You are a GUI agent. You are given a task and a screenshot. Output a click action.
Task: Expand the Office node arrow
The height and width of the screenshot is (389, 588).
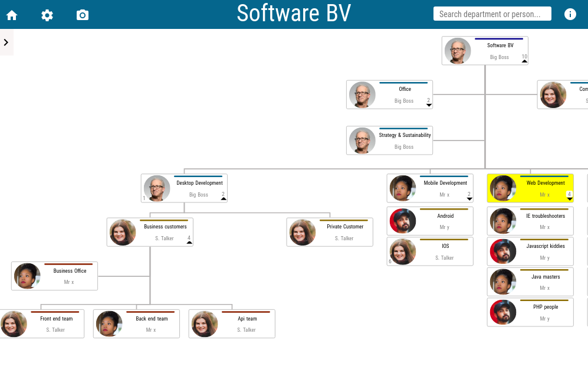[x=429, y=105]
